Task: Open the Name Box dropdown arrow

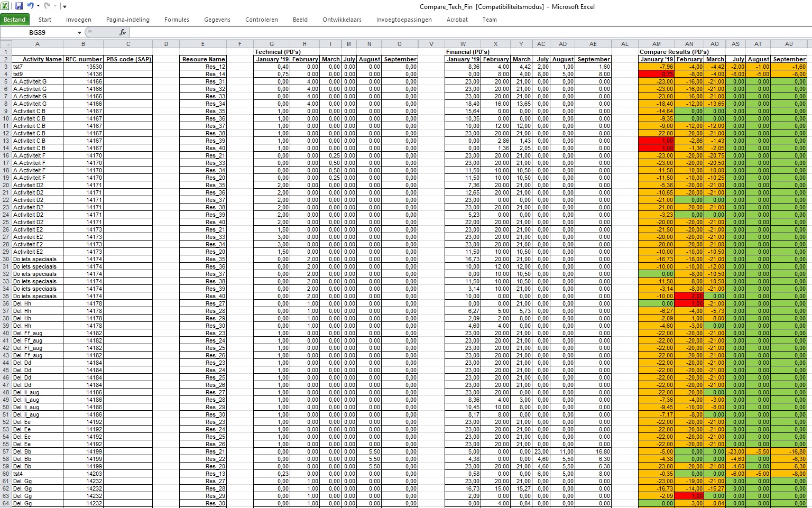Action: click(79, 33)
